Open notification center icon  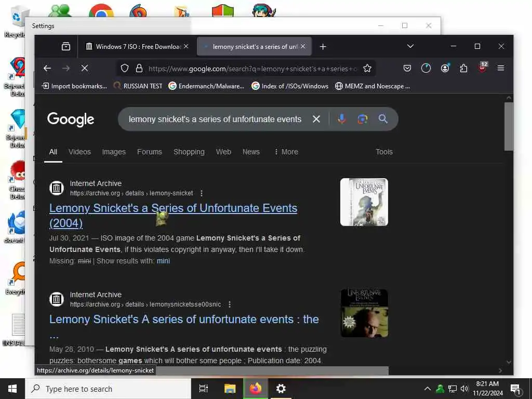(x=515, y=389)
